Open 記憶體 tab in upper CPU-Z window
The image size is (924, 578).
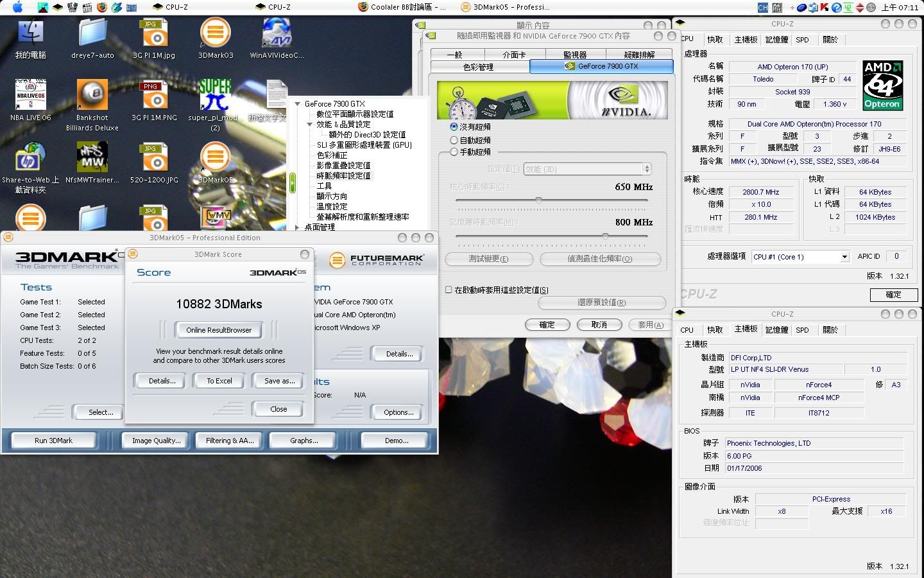coord(776,40)
